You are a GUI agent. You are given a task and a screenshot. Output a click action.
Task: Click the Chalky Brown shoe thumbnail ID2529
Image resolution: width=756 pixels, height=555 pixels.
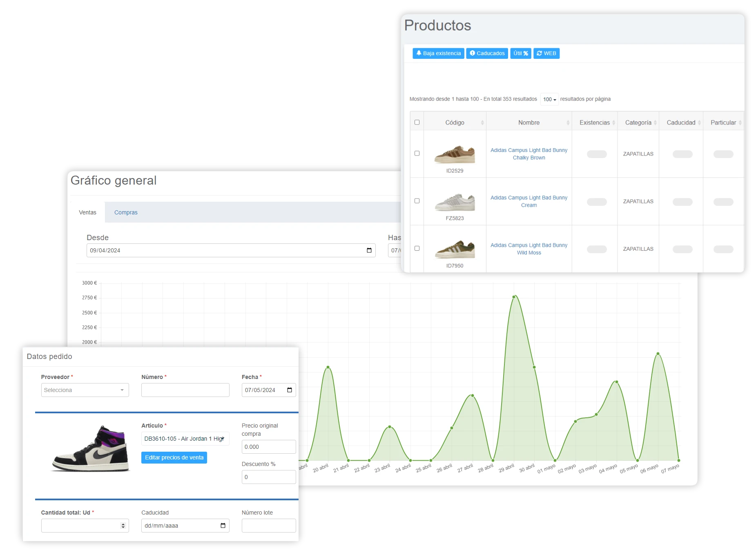tap(455, 154)
